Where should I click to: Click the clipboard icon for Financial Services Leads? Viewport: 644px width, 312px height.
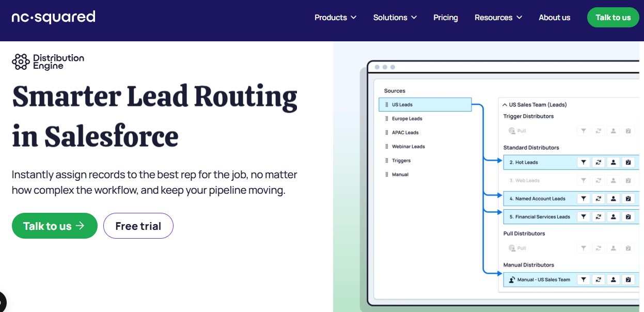[x=629, y=217]
